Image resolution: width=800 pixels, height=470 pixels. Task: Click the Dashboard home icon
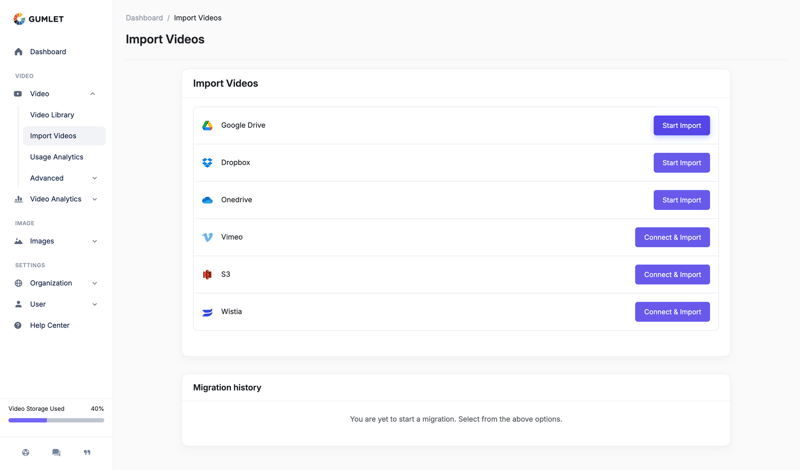click(18, 52)
